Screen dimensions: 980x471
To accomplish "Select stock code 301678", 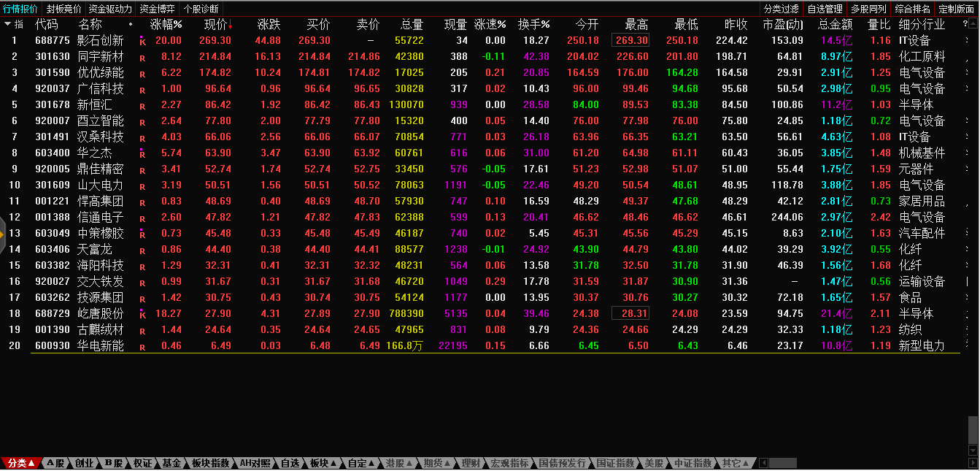I will 53,104.
